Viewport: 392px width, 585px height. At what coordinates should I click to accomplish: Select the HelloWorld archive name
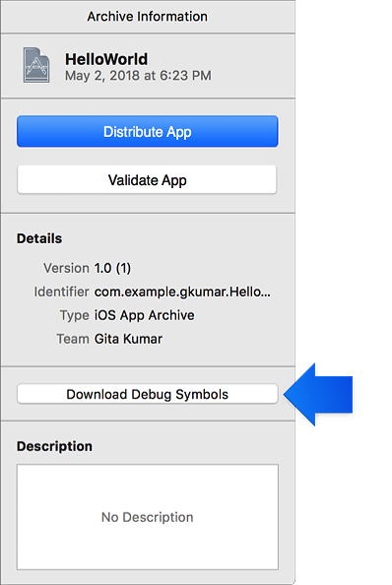point(106,59)
